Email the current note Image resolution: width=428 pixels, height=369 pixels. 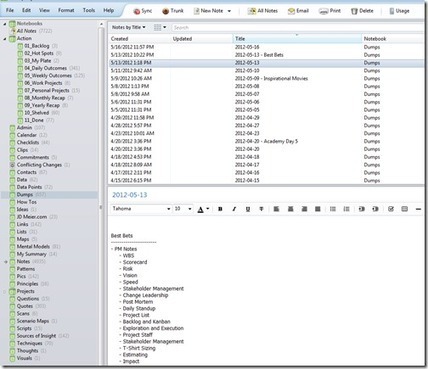pos(298,11)
